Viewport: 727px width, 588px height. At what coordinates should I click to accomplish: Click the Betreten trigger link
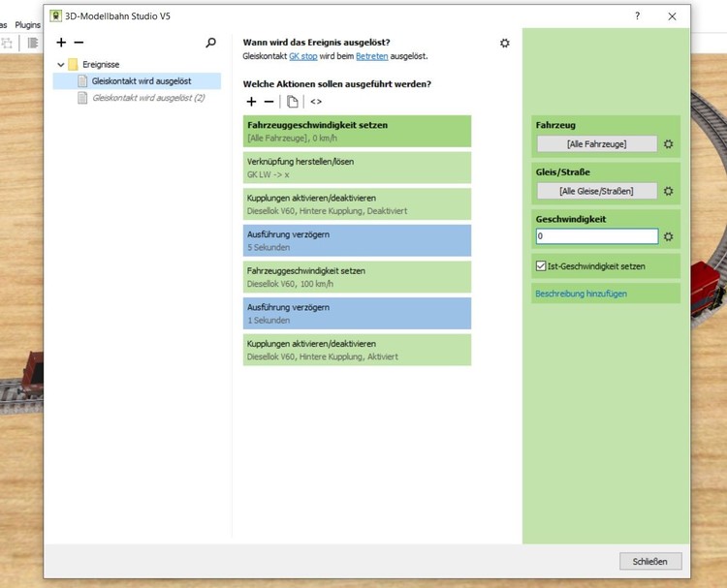372,56
